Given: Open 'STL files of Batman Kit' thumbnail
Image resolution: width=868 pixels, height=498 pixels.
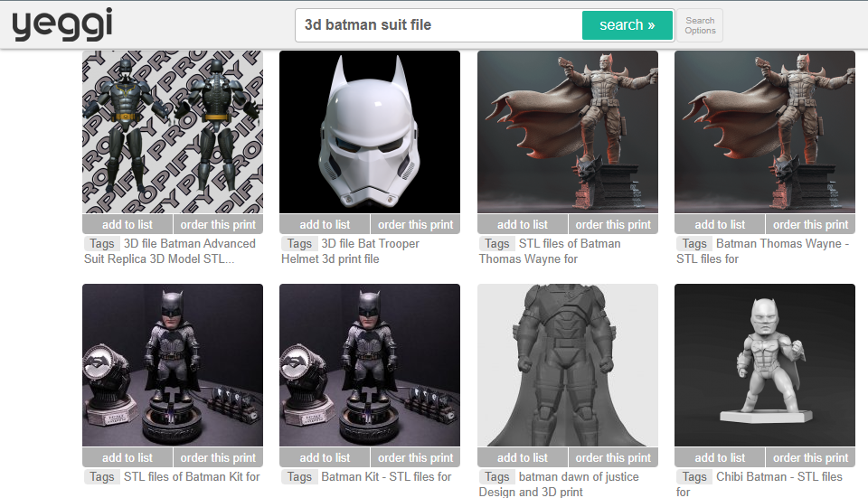Looking at the screenshot, I should [x=173, y=365].
